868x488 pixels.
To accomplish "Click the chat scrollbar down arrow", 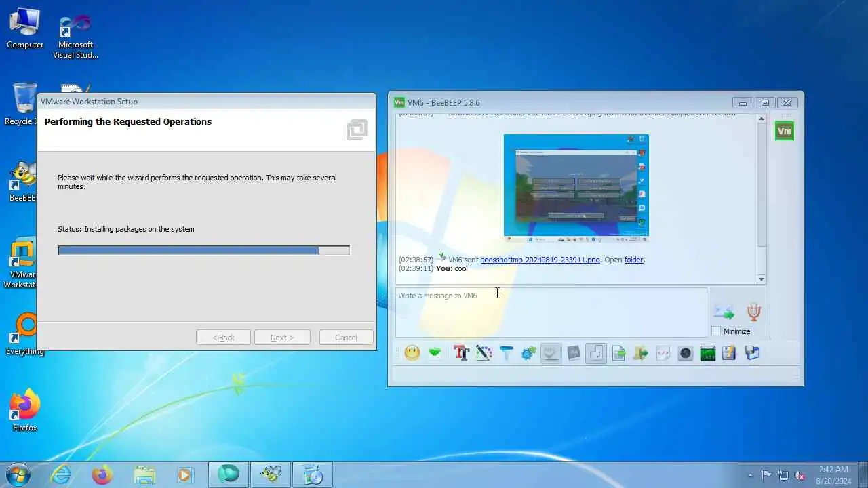I will (761, 279).
